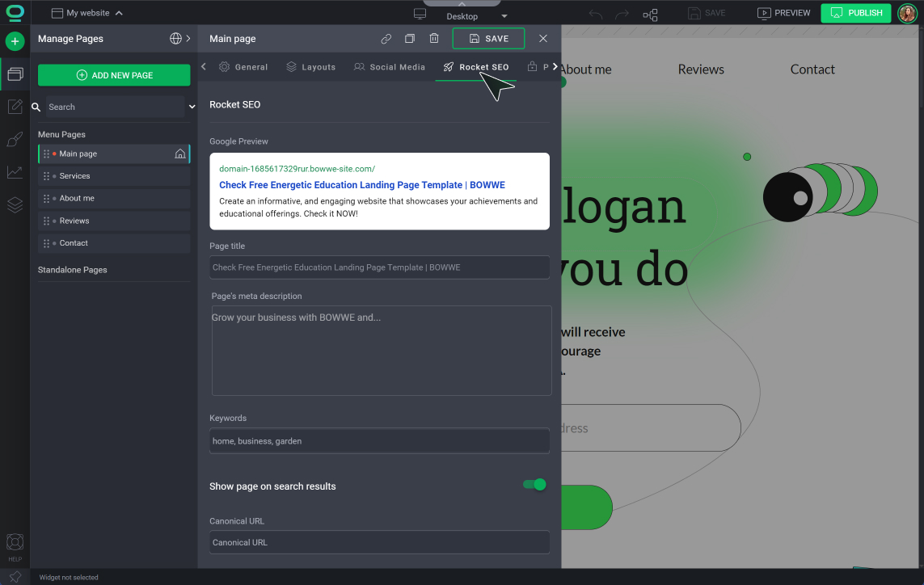Click the globe language icon in Manage Pages
The width and height of the screenshot is (924, 585).
175,38
